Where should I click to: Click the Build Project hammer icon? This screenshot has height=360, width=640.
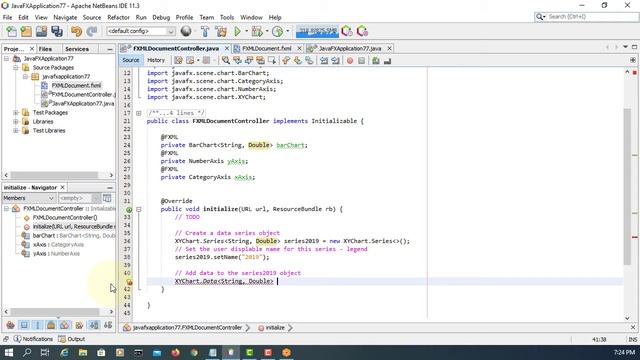tap(205, 31)
